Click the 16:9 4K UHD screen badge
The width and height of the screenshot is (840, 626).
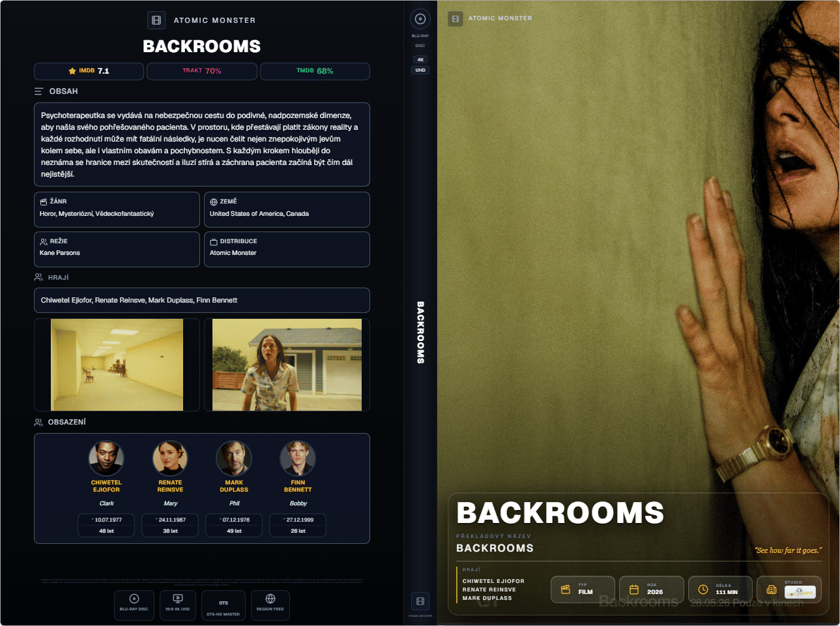(x=178, y=606)
